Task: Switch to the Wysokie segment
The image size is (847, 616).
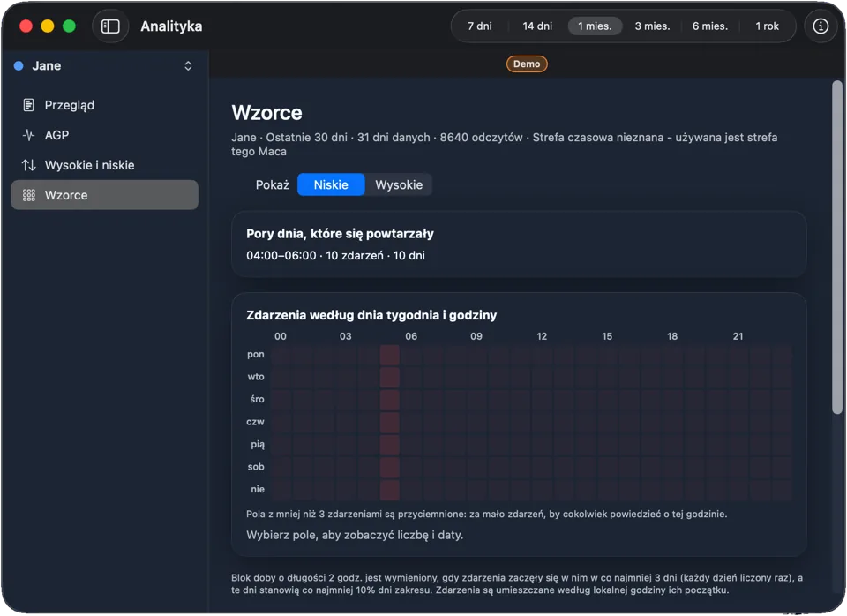Action: click(x=399, y=184)
